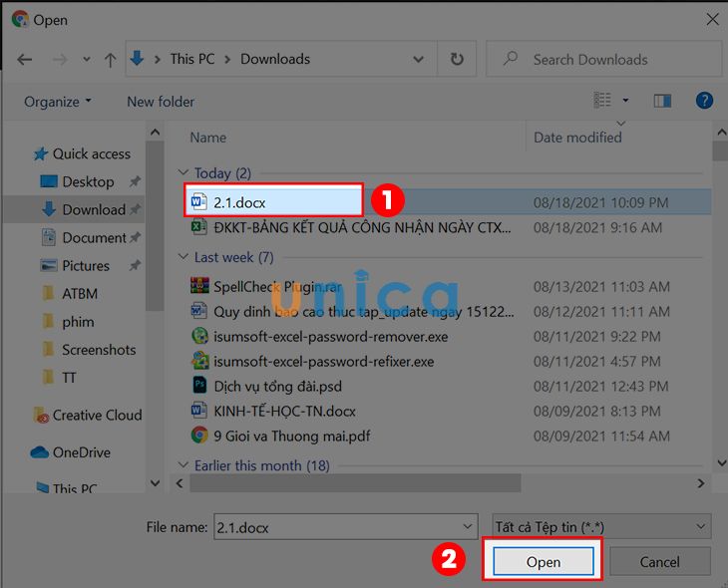Image resolution: width=728 pixels, height=588 pixels.
Task: Go back with the left arrow
Action: click(x=24, y=60)
